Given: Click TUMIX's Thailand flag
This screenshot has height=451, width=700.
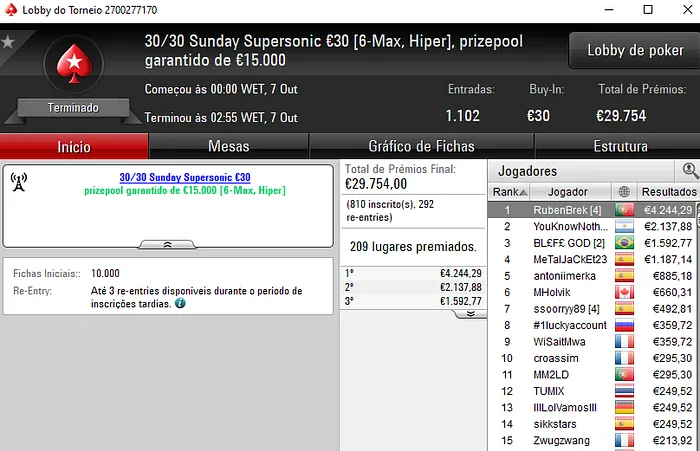Looking at the screenshot, I should (624, 391).
